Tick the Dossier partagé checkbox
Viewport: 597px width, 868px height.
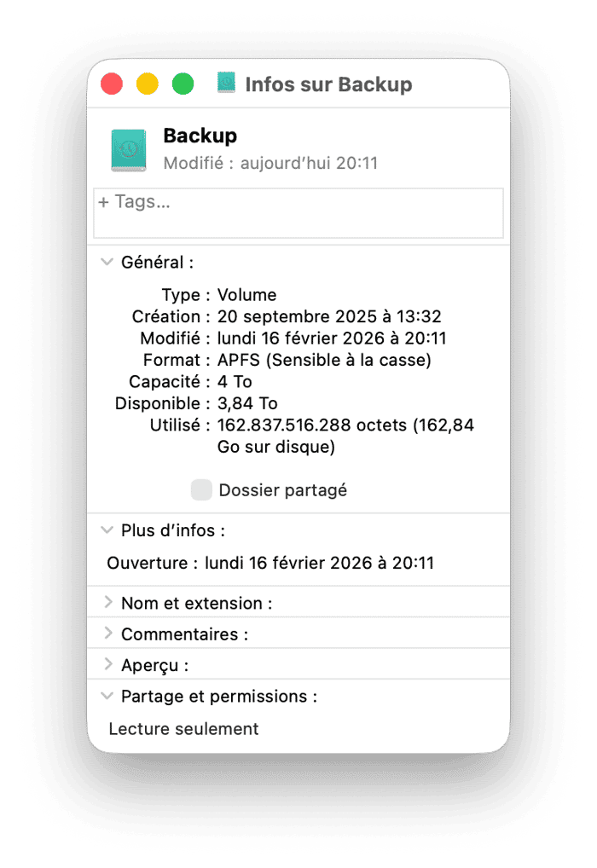point(201,490)
